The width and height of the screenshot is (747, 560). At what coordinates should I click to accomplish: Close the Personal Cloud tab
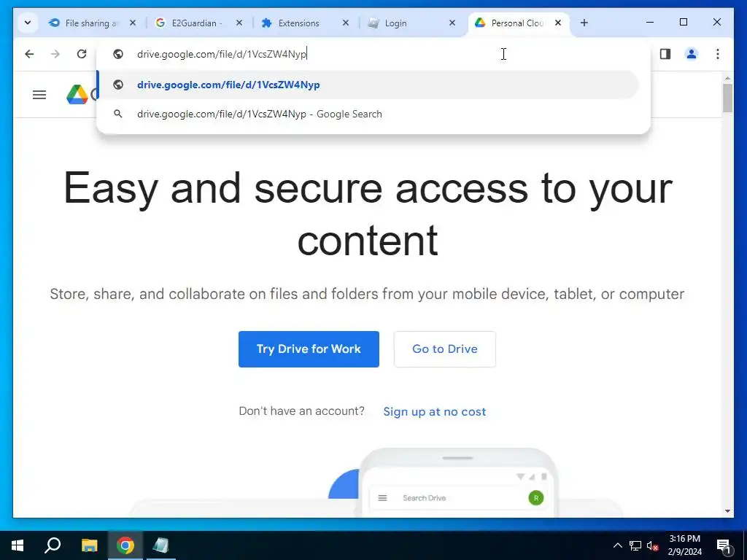click(558, 23)
